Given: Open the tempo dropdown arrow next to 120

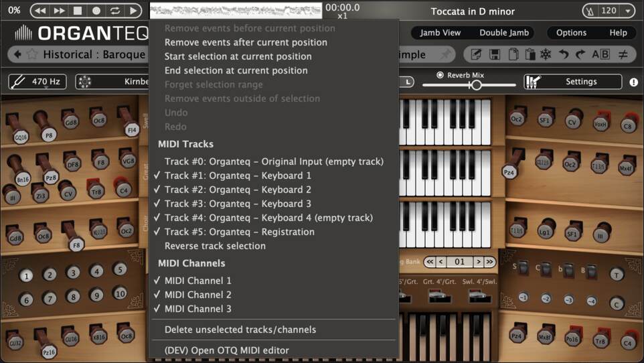Looking at the screenshot, I should click(627, 11).
